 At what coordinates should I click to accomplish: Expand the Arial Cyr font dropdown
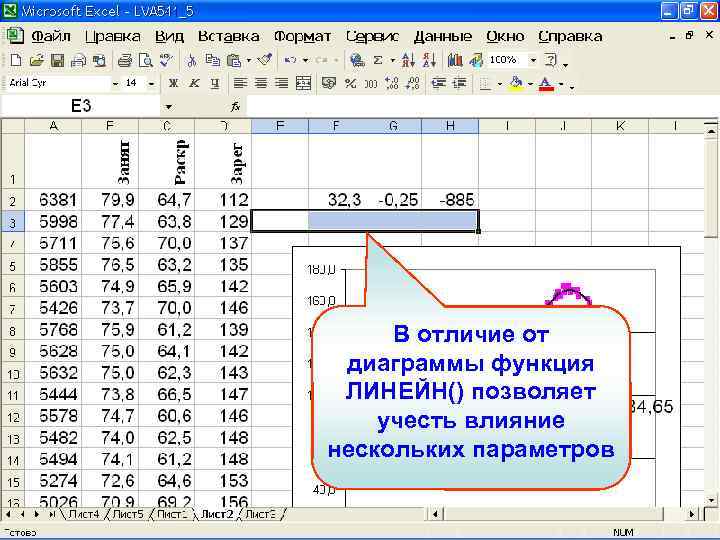pos(115,84)
